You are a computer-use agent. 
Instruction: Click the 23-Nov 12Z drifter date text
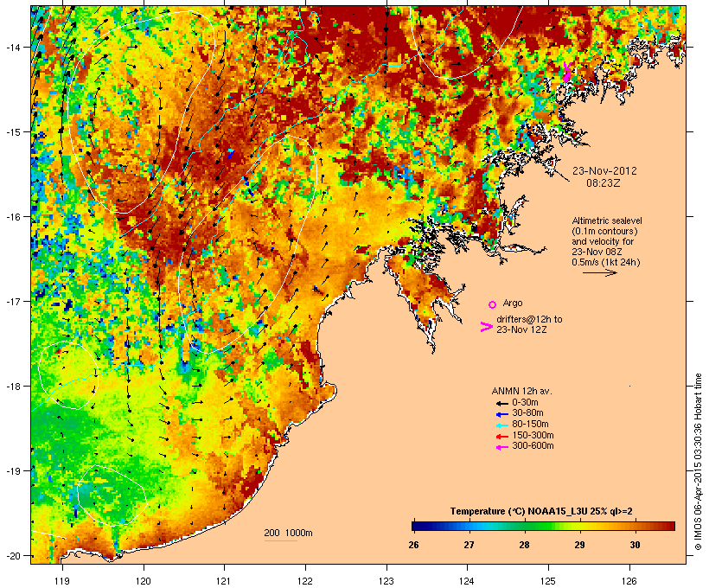click(521, 329)
